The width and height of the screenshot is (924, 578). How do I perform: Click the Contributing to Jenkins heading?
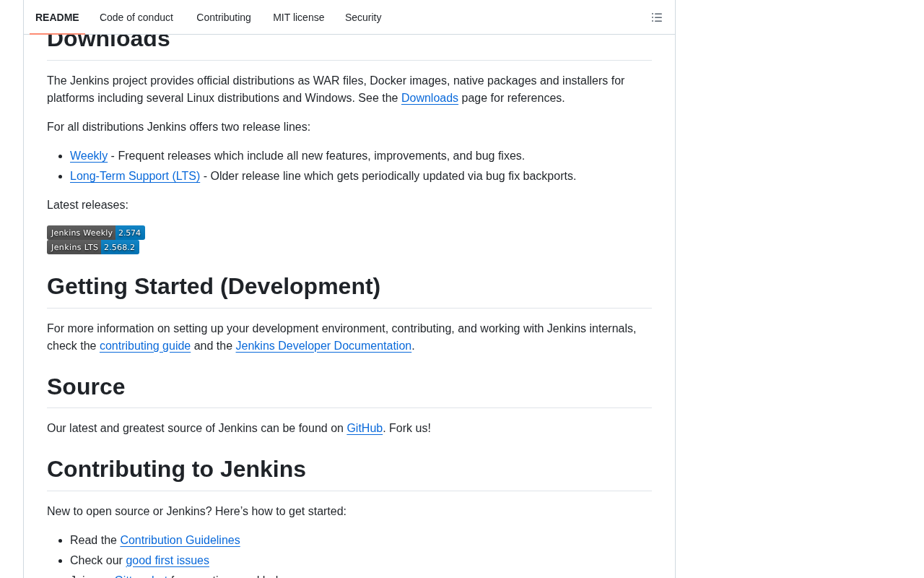176,469
